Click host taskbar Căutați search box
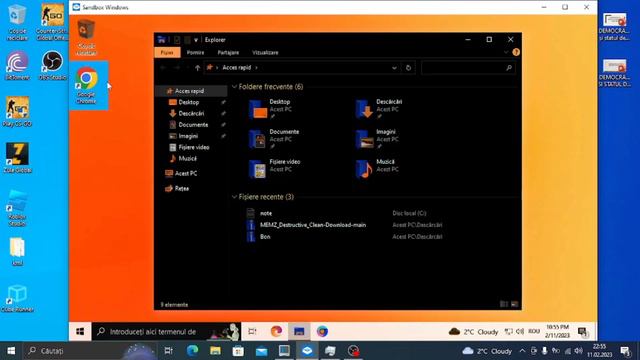The width and height of the screenshot is (640, 360). click(x=90, y=351)
